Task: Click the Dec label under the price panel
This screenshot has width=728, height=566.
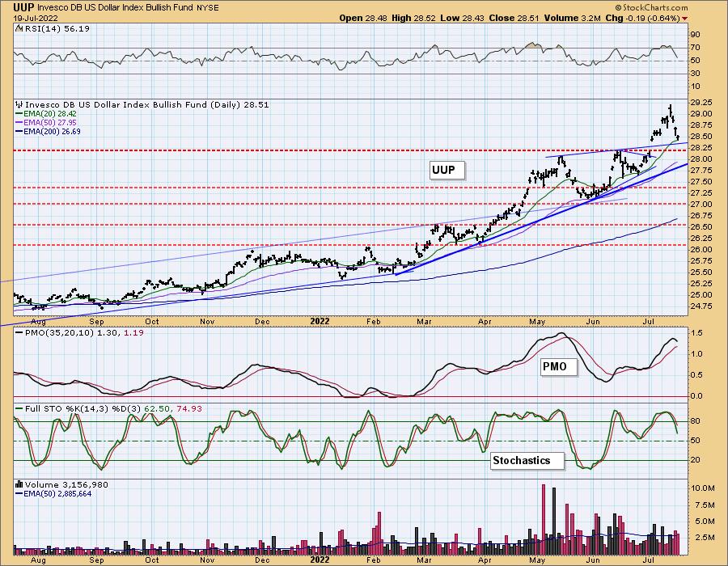Action: click(x=262, y=322)
